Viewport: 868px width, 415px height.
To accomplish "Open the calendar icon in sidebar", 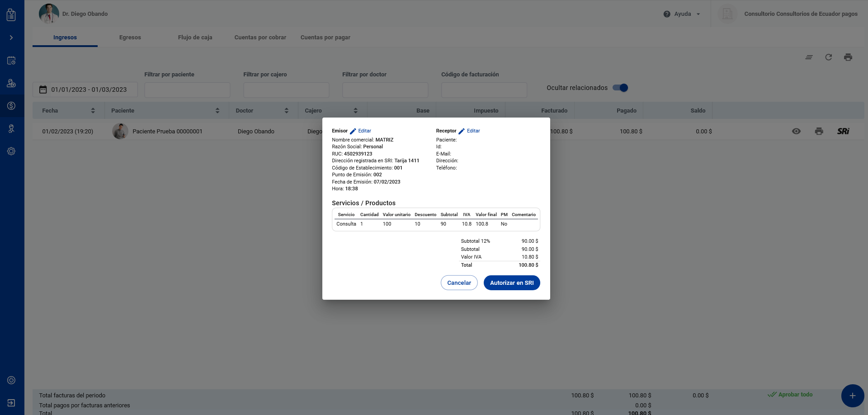I will tap(11, 61).
